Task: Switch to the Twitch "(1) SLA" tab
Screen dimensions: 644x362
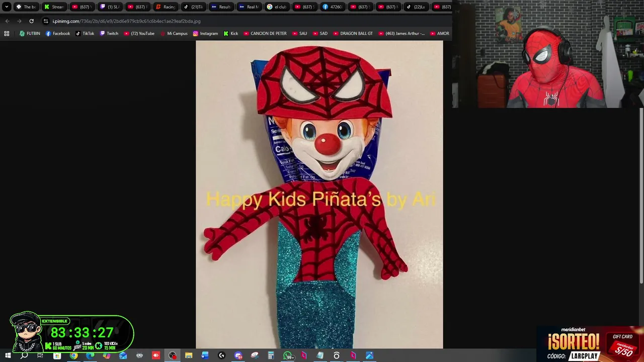Action: point(109,7)
